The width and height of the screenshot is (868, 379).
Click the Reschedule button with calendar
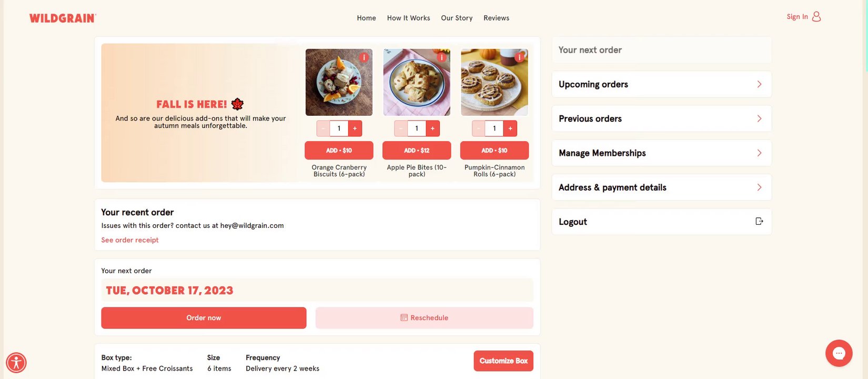click(424, 318)
